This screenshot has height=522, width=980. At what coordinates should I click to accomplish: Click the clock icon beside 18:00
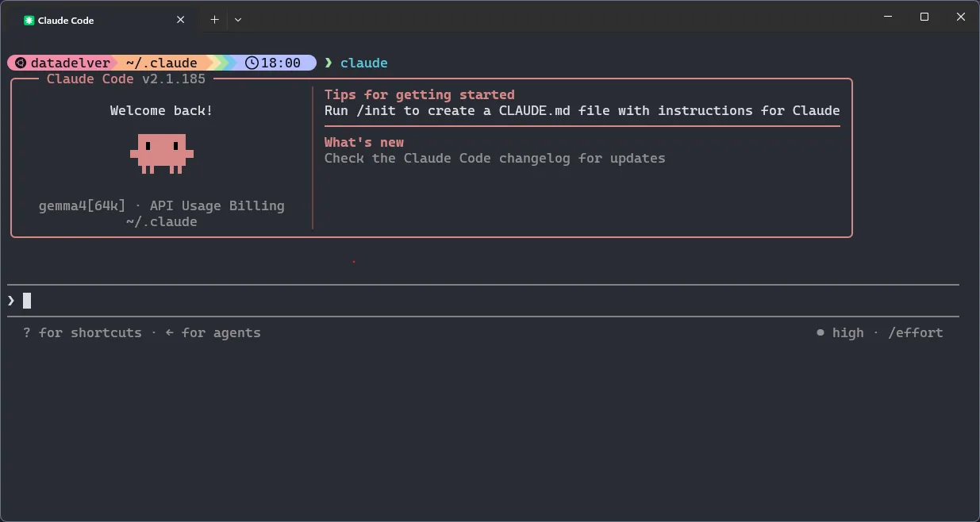tap(252, 63)
